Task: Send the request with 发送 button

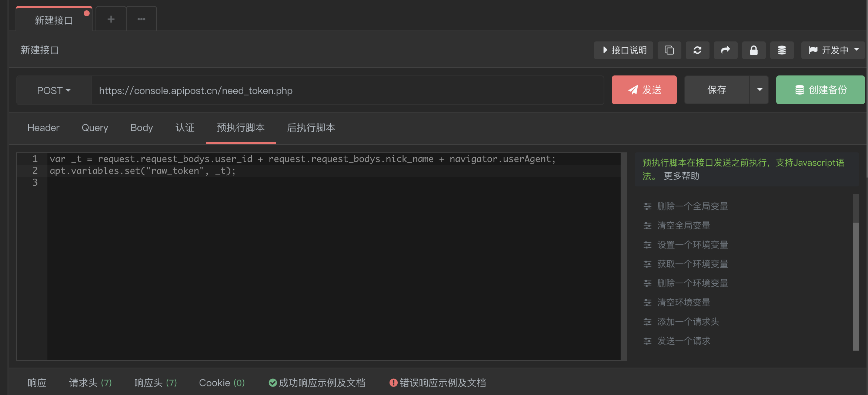Action: (x=644, y=90)
